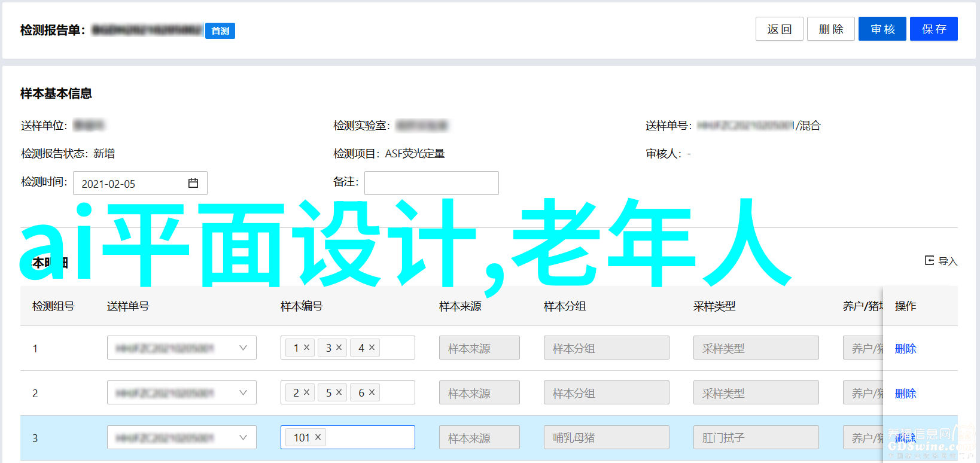980x463 pixels.
Task: Click the 样本来源 field in row 3
Action: tap(479, 437)
